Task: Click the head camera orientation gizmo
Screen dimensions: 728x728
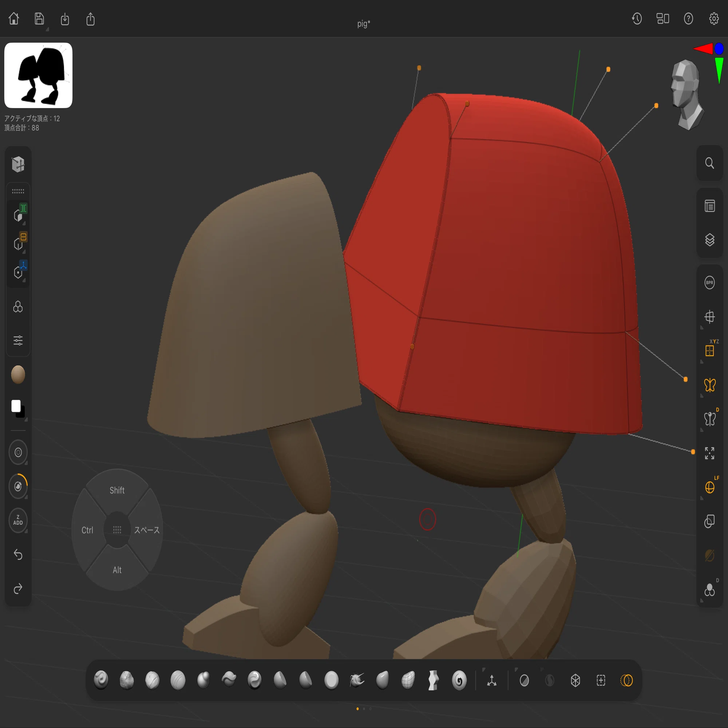Action: 687,94
